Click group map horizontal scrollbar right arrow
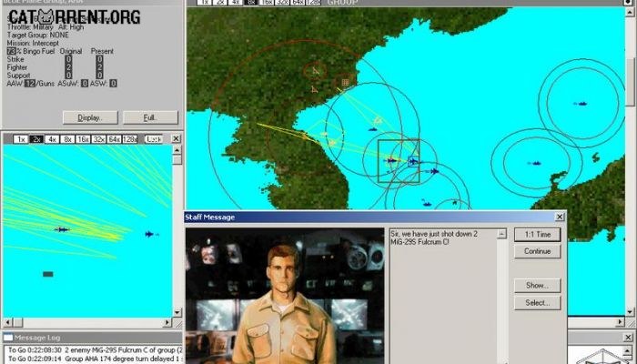 point(620,322)
